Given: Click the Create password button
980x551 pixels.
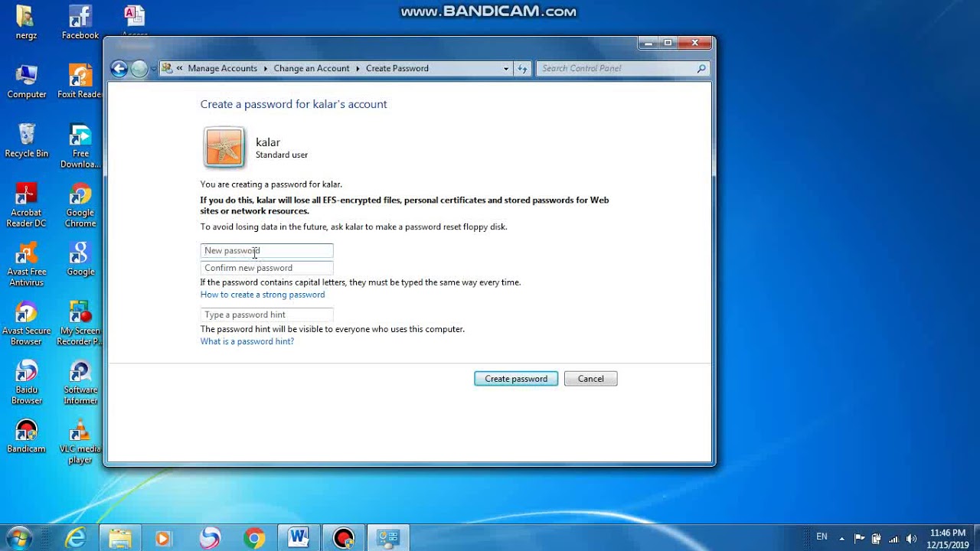Looking at the screenshot, I should [516, 379].
